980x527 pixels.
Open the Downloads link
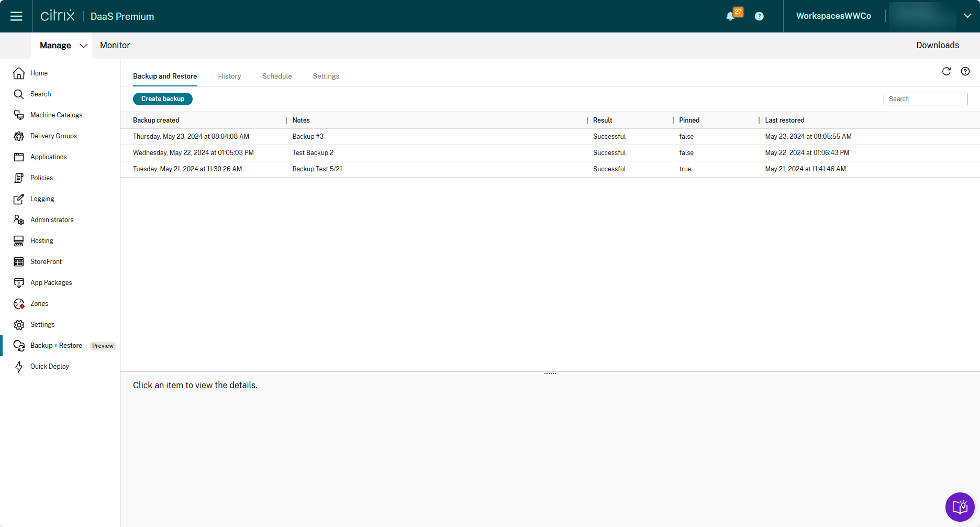pos(937,46)
